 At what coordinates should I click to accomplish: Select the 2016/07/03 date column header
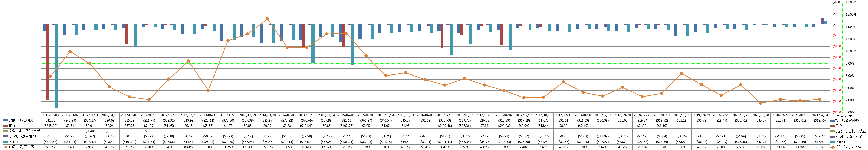click(445, 115)
